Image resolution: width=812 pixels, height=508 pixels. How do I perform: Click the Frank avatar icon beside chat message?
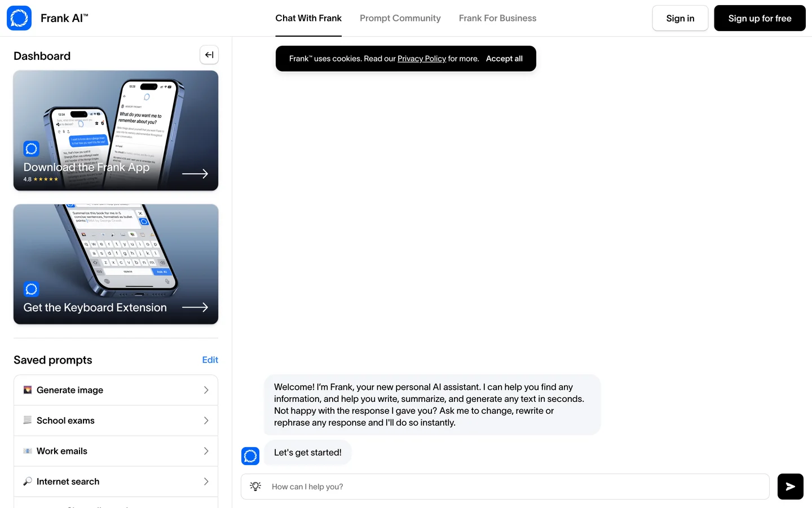tap(250, 456)
